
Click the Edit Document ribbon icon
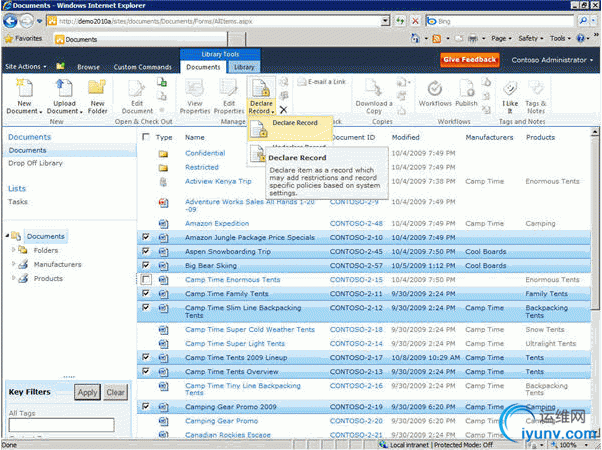(137, 88)
